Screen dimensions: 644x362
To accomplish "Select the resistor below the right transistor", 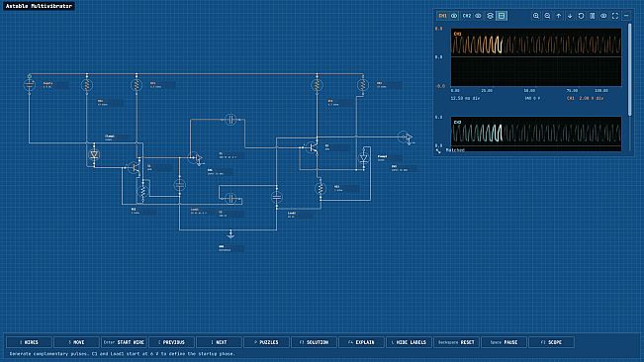I will [x=321, y=188].
